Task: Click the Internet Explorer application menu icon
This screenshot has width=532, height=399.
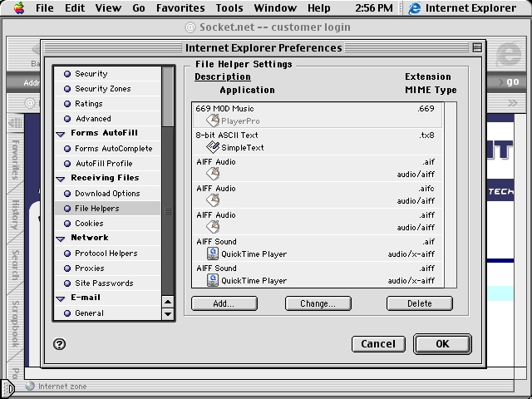Action: [x=414, y=8]
